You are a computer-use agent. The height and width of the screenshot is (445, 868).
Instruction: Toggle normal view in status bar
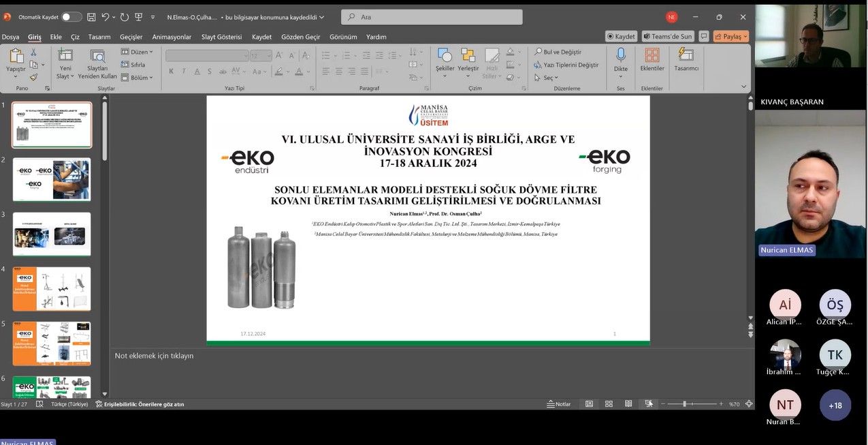tap(589, 404)
